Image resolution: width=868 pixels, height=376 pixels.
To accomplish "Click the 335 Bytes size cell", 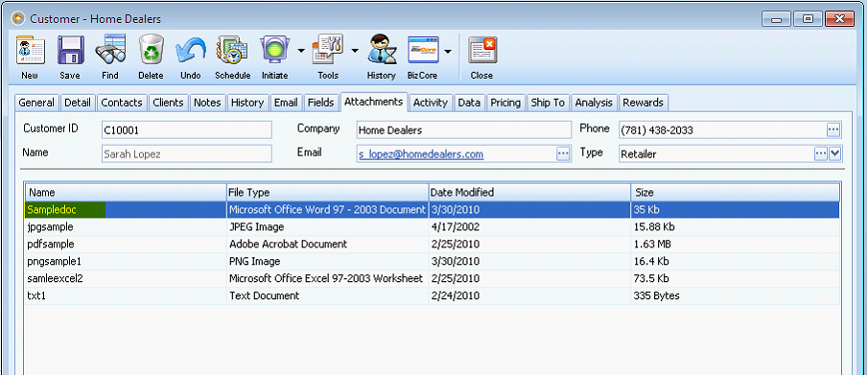I will (x=735, y=295).
